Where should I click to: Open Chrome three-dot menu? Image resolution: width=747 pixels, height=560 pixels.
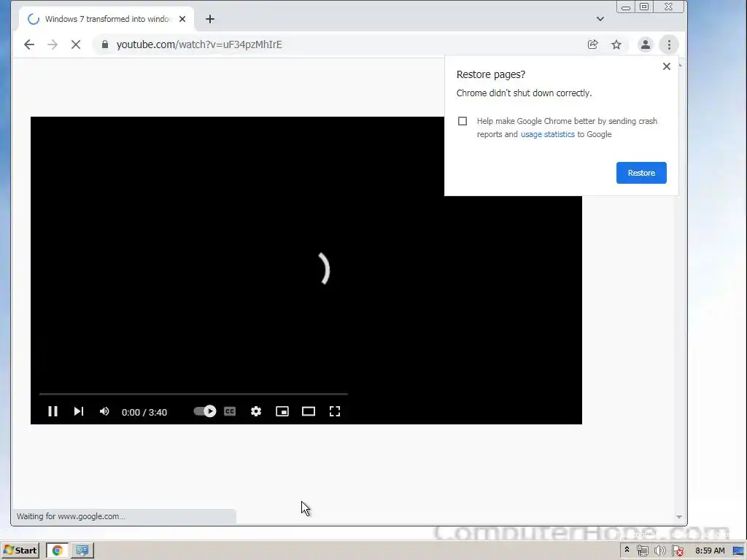pyautogui.click(x=669, y=44)
